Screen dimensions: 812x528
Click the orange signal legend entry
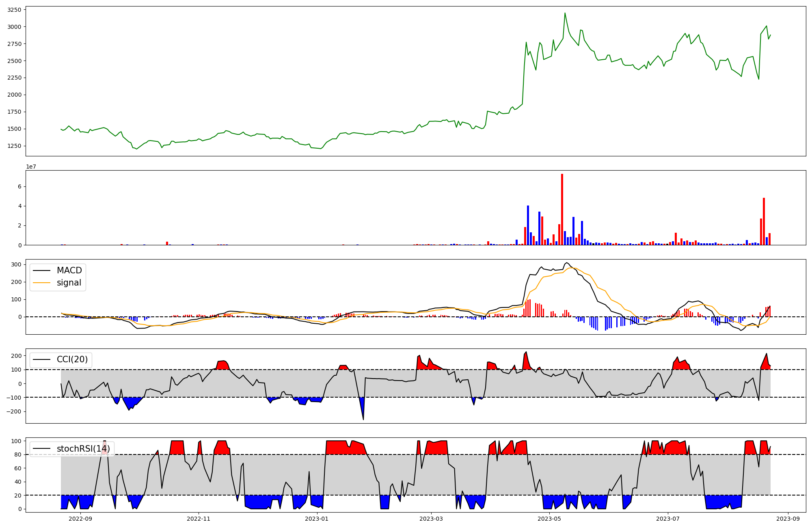(69, 283)
